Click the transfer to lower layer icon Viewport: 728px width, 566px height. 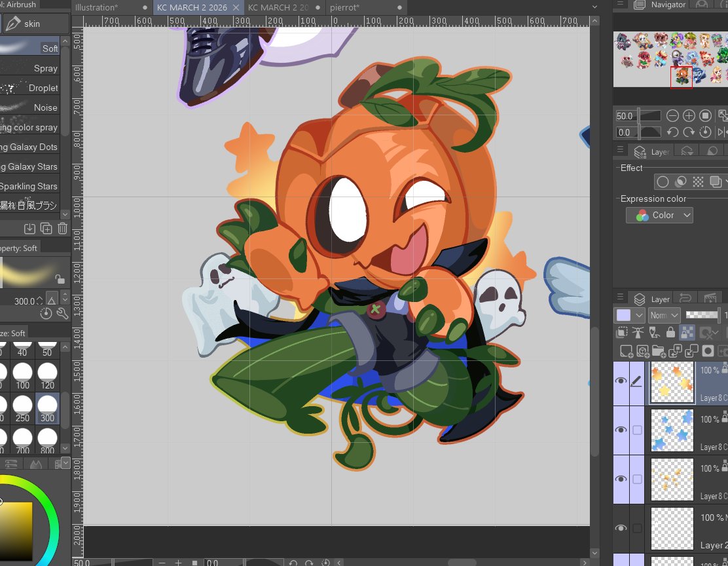(x=675, y=351)
